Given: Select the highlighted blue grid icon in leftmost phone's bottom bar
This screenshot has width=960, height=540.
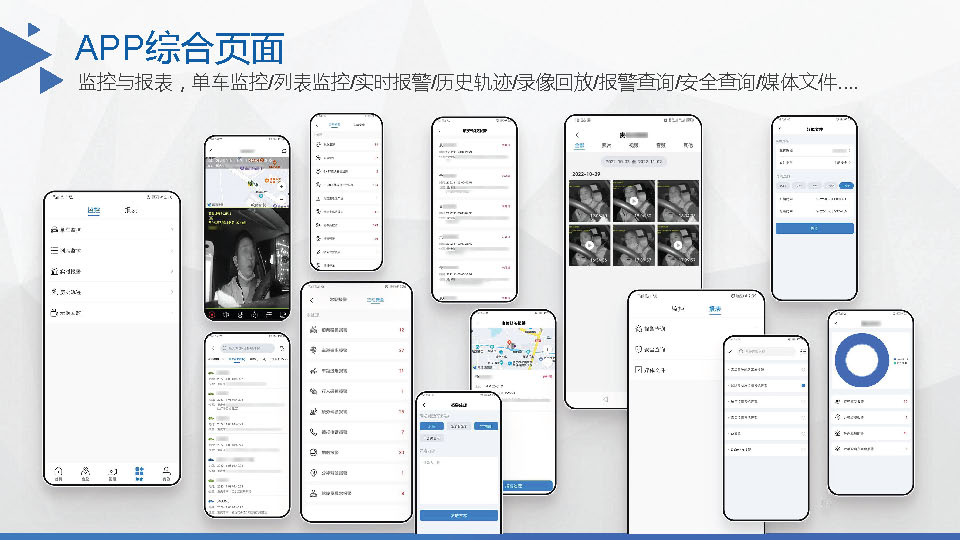Looking at the screenshot, I should point(139,472).
